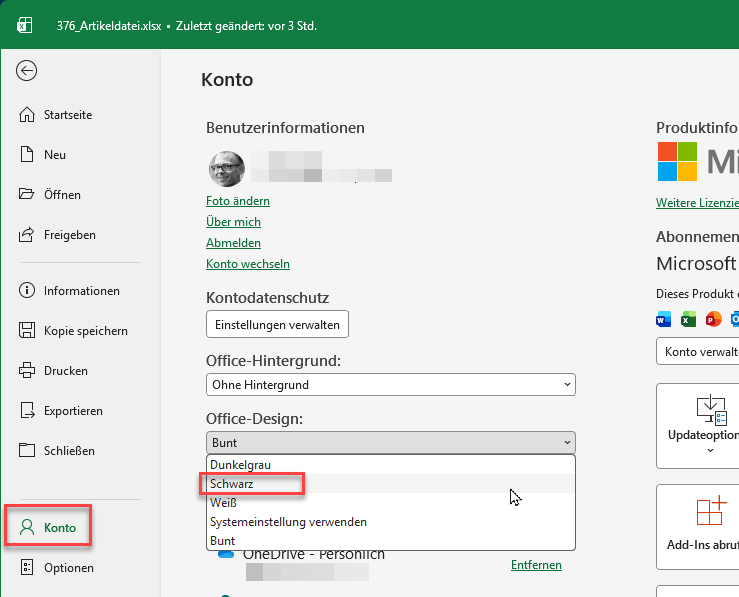Open the Konto tab in sidebar
This screenshot has height=597, width=739.
click(x=50, y=527)
